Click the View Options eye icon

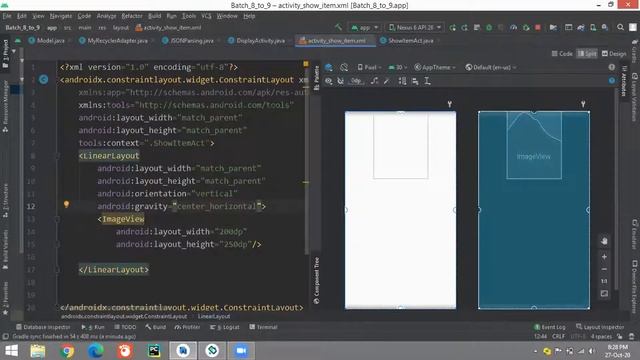(x=329, y=81)
